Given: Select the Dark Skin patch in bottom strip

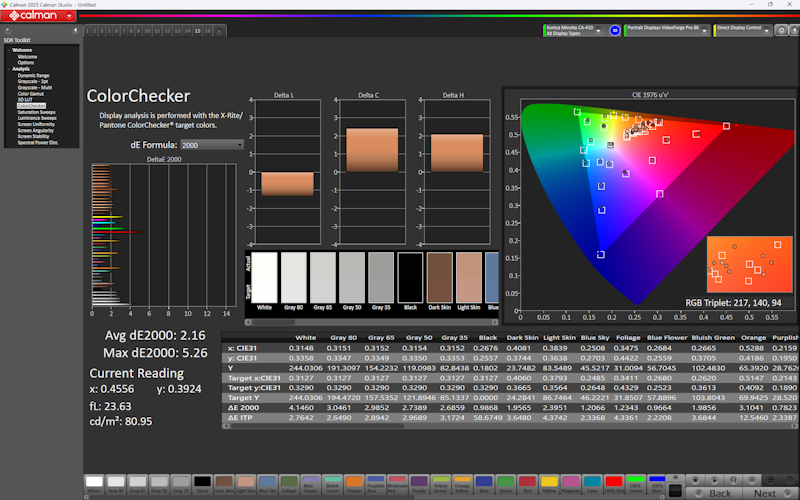Looking at the screenshot, I should pos(224,485).
